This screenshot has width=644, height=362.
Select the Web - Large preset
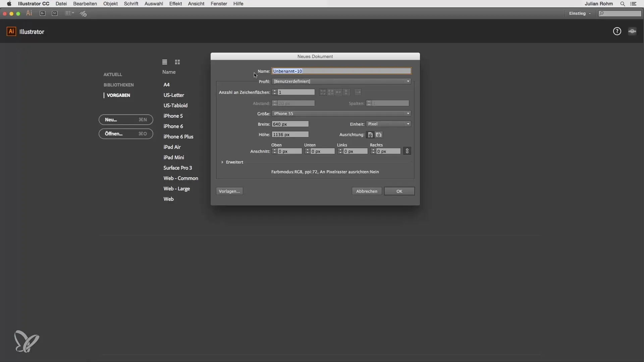coord(177,189)
